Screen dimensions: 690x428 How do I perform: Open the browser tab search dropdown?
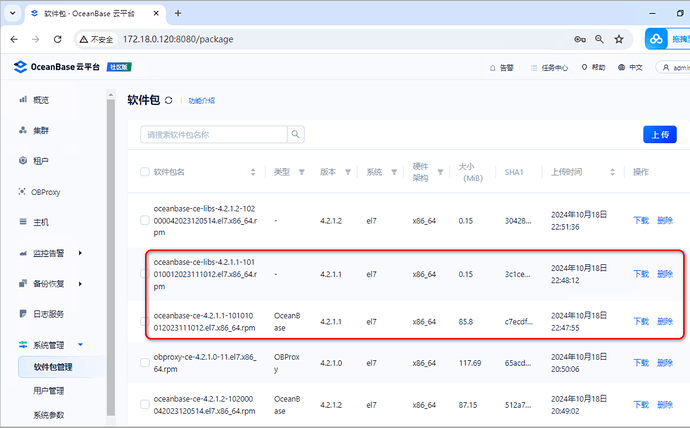click(x=13, y=13)
